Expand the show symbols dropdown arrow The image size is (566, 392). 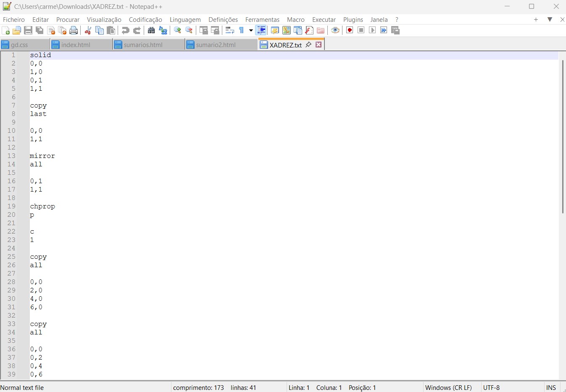pos(251,30)
